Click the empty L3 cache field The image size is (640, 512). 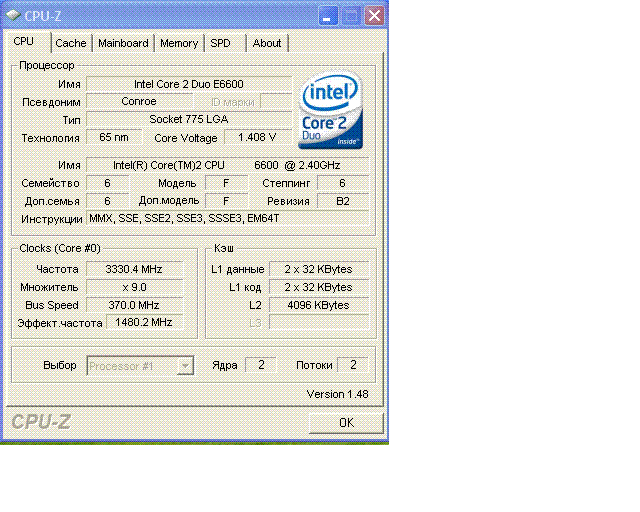tap(319, 323)
